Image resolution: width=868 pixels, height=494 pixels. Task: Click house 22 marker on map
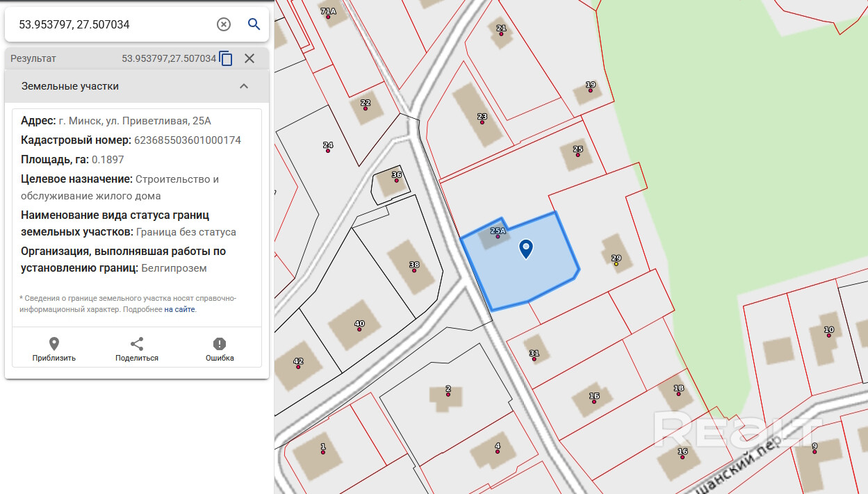click(366, 108)
